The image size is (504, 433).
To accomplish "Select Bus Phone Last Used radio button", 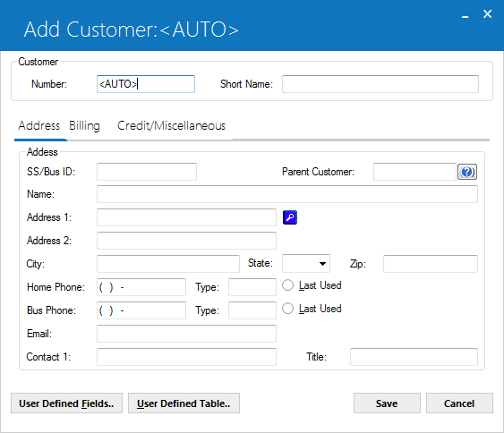I will (x=287, y=309).
